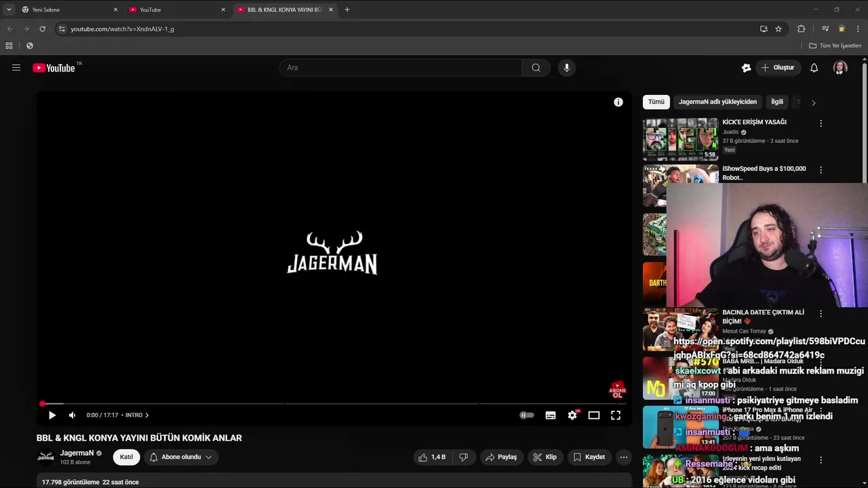Reload the page
The height and width of the screenshot is (488, 868).
coord(42,29)
